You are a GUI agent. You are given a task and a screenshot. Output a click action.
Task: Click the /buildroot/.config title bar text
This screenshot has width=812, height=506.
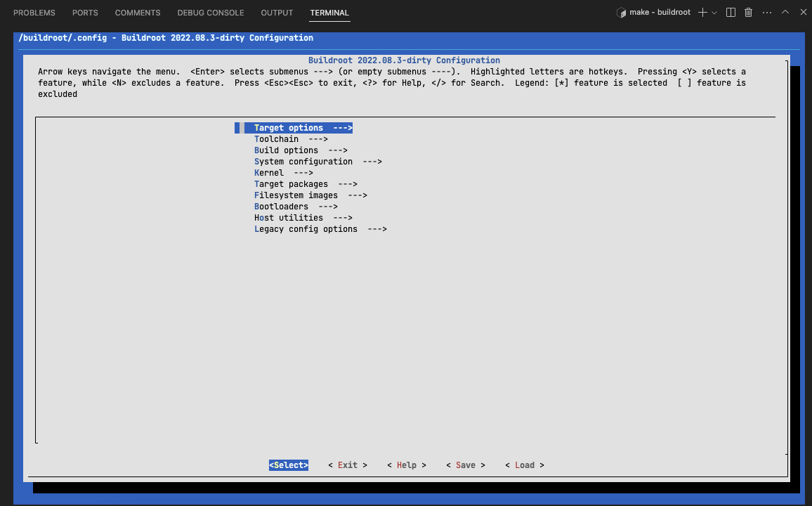pos(166,38)
